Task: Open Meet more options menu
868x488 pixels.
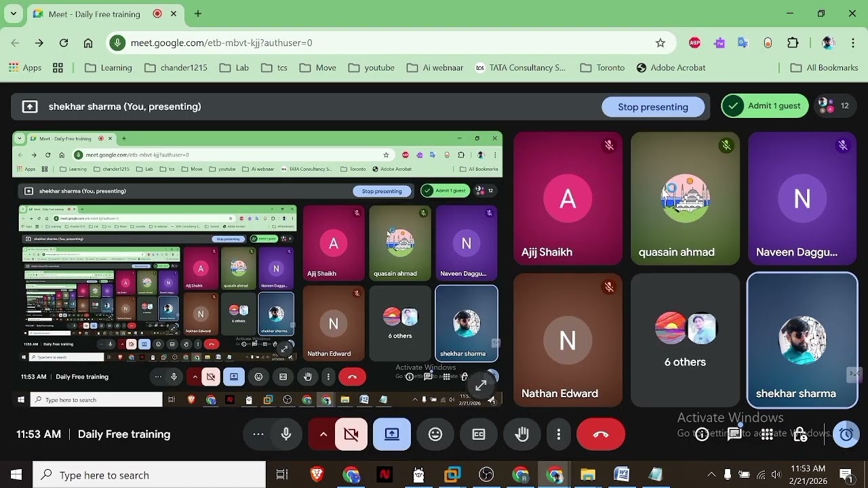Action: point(559,434)
